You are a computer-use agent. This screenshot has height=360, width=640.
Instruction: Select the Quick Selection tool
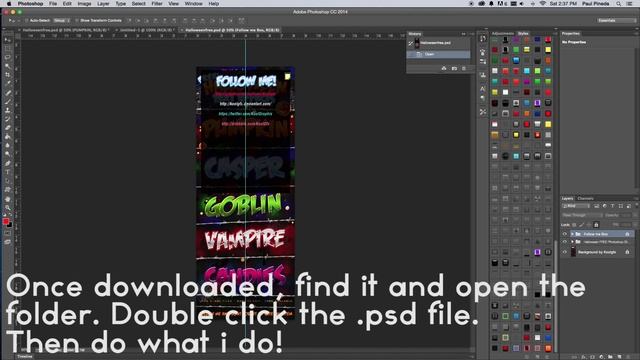point(8,66)
